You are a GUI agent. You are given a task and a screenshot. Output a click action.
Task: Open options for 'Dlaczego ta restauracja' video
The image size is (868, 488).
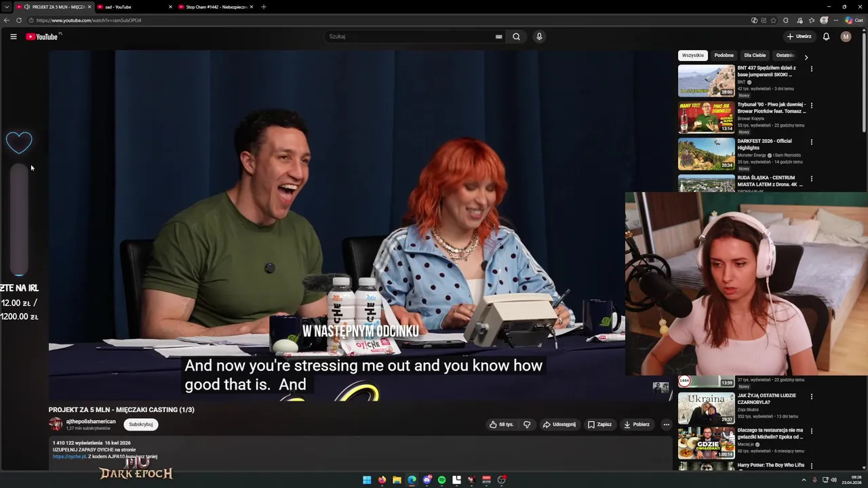811,431
